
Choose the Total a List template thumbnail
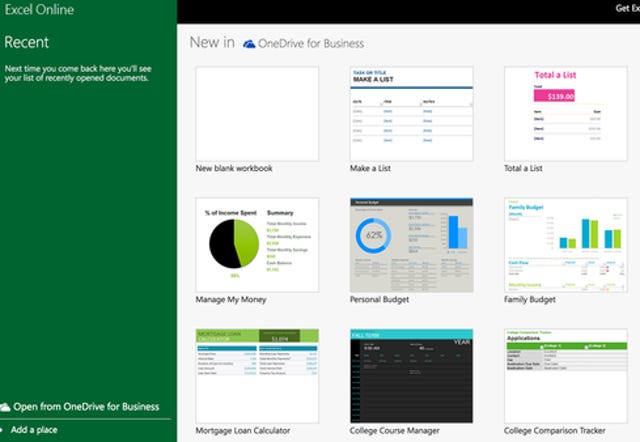[566, 114]
